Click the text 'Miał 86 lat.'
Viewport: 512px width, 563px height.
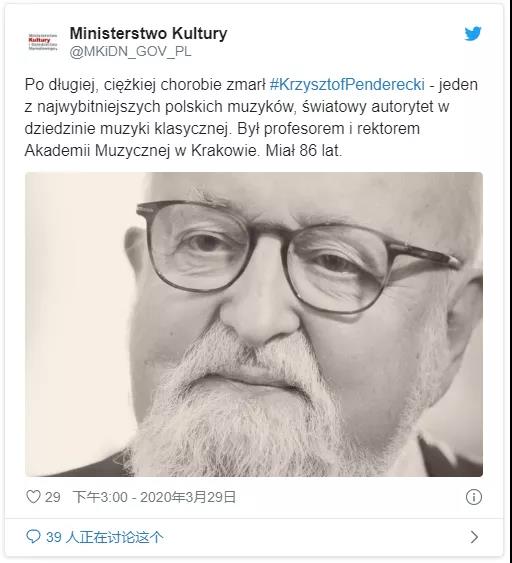coord(304,151)
